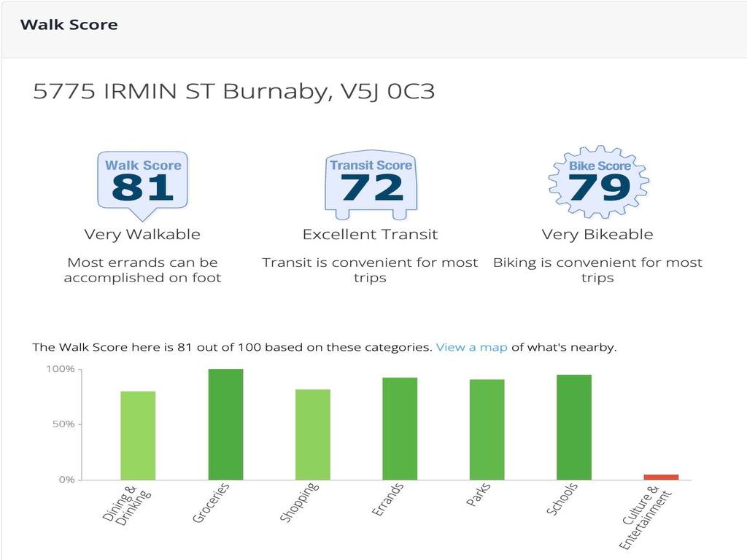
Task: Click the Bike Score 79 gear badge
Action: tap(598, 182)
